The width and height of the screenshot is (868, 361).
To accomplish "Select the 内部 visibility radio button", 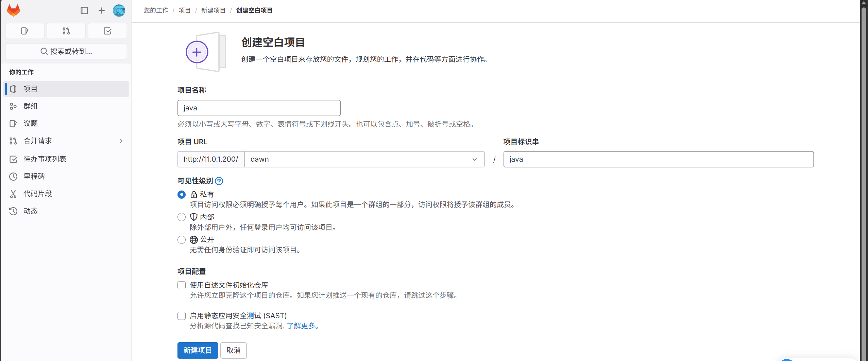I will (182, 217).
